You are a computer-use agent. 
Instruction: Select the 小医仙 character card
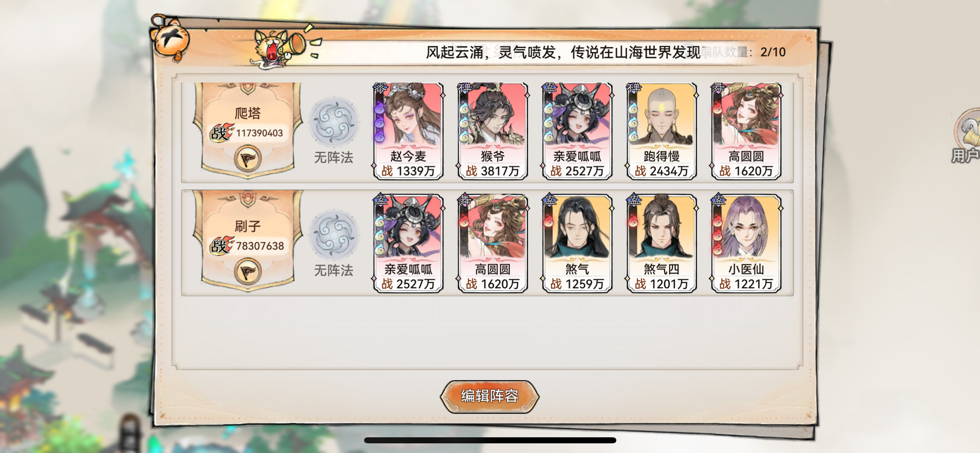click(x=746, y=243)
